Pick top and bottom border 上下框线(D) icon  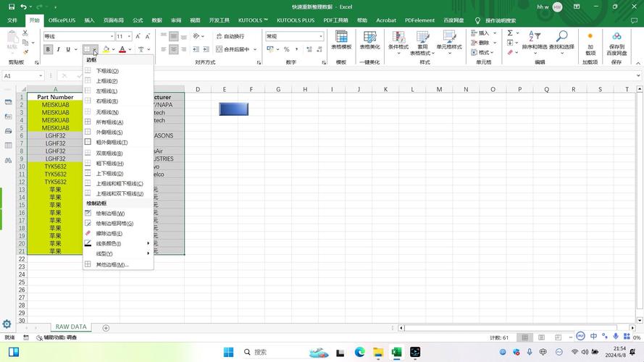click(x=88, y=173)
